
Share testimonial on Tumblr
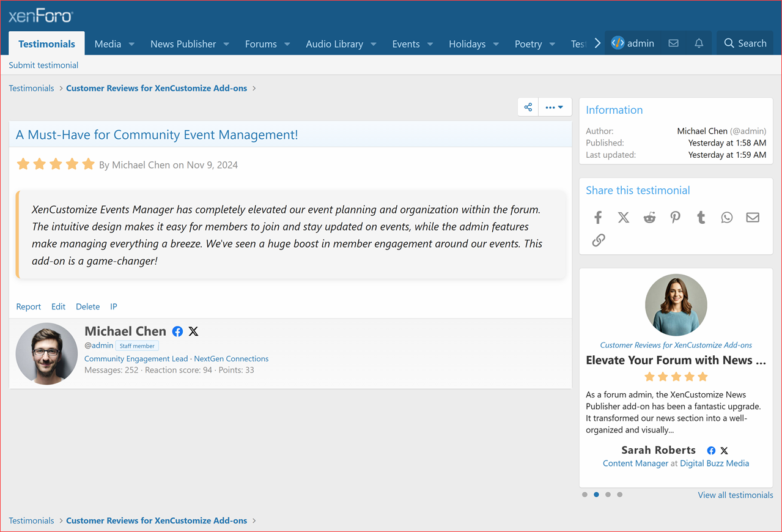(701, 218)
